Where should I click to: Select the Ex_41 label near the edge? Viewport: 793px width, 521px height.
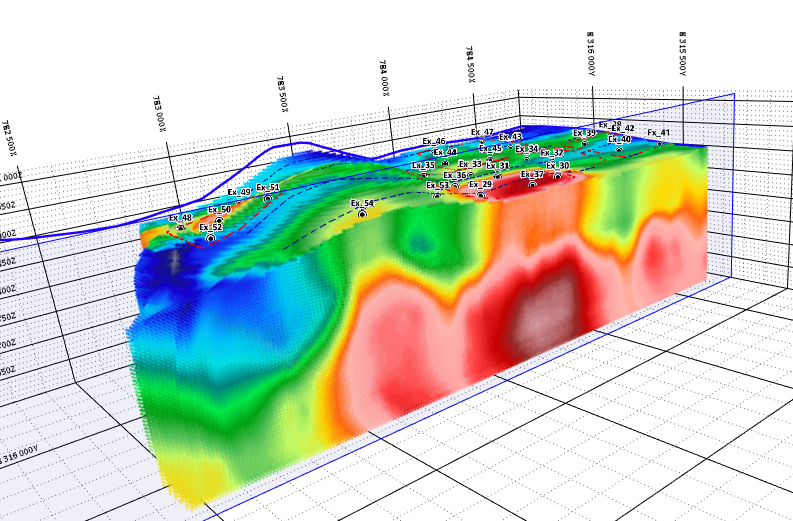(658, 133)
